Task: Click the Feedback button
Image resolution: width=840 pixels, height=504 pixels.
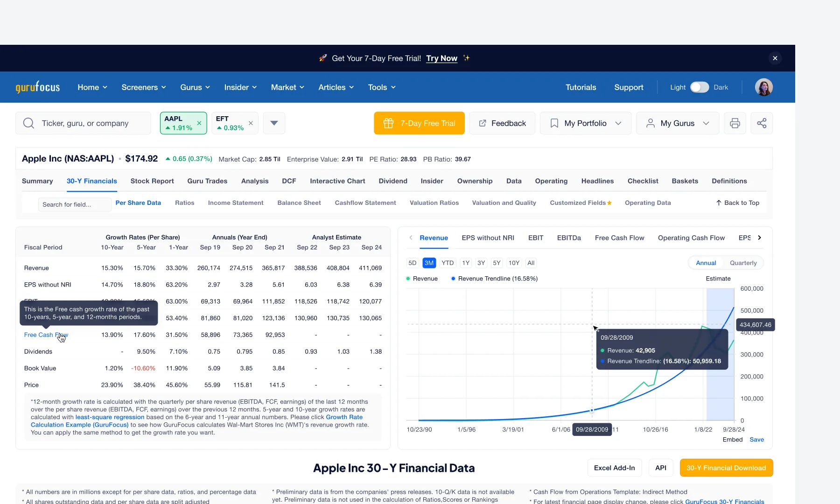Action: pyautogui.click(x=502, y=123)
